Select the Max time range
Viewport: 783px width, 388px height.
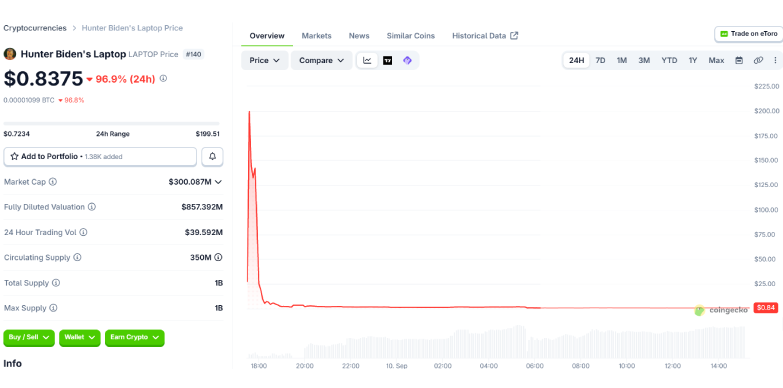click(x=716, y=60)
